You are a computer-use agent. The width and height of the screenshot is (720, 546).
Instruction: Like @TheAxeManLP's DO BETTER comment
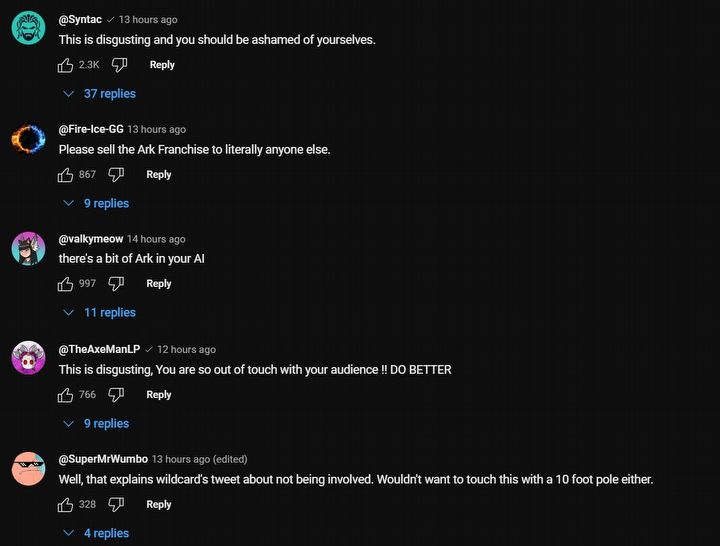click(x=66, y=395)
